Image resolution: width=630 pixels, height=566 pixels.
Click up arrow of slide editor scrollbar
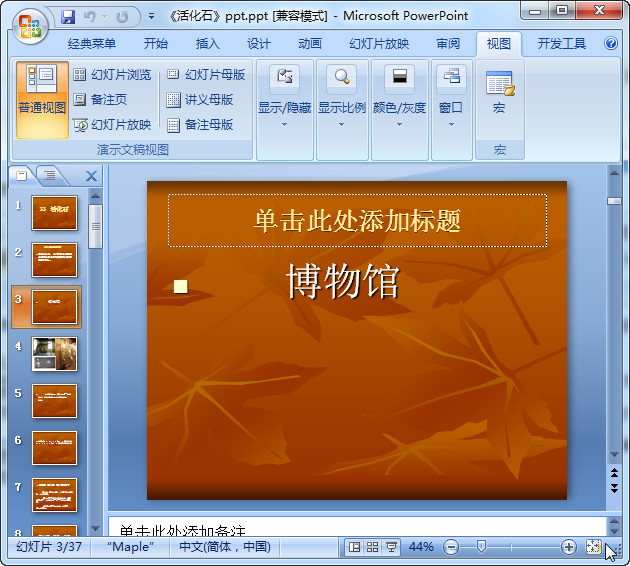[614, 173]
